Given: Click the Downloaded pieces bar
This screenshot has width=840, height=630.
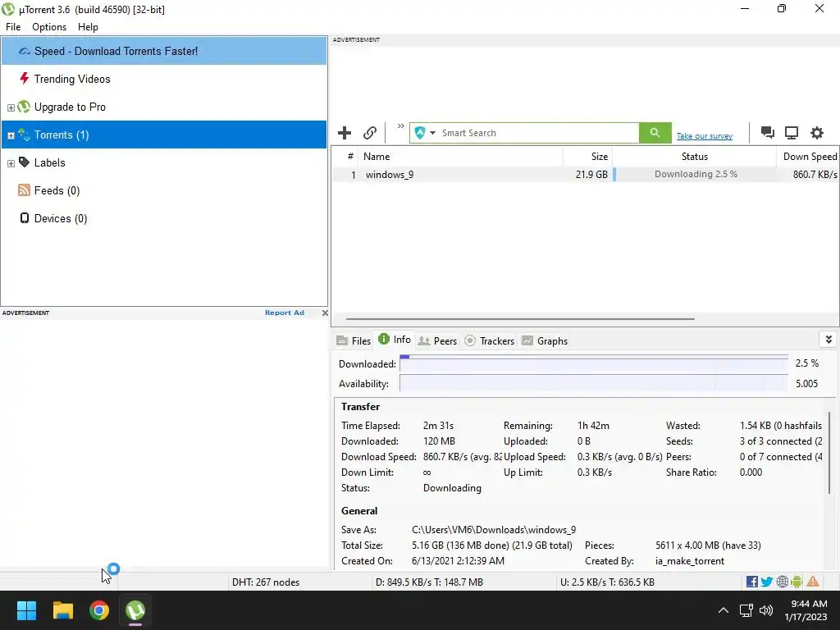Looking at the screenshot, I should (x=594, y=363).
